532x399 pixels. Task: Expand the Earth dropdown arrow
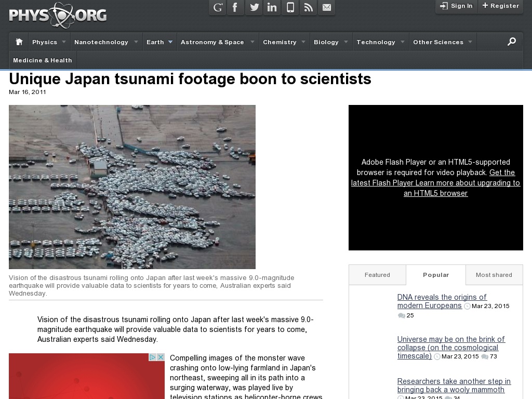[x=170, y=42]
